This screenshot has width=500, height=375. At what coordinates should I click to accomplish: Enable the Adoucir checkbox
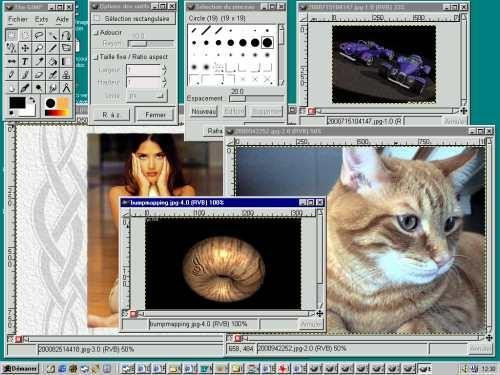(97, 33)
